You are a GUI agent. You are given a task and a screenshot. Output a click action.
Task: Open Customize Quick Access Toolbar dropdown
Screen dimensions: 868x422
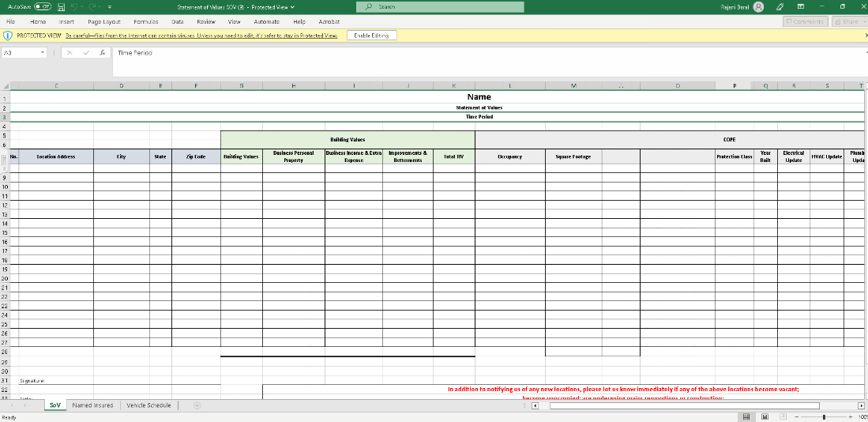[110, 7]
